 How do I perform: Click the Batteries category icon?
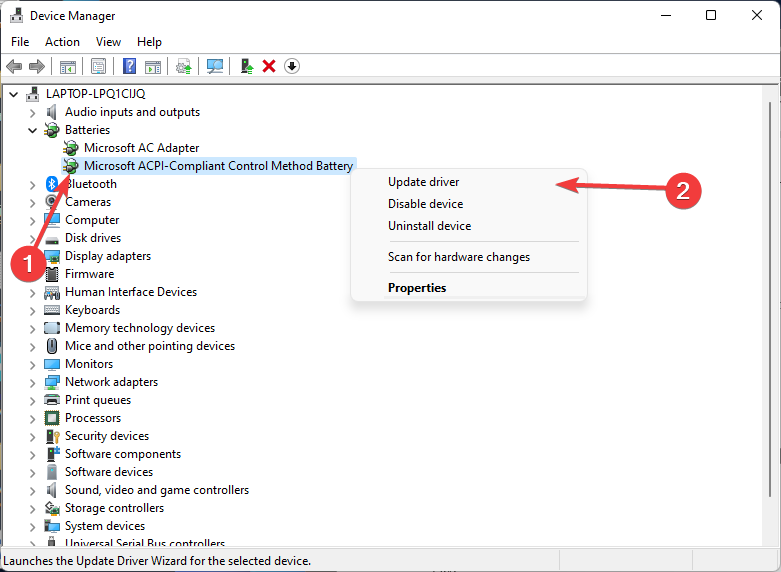point(52,130)
